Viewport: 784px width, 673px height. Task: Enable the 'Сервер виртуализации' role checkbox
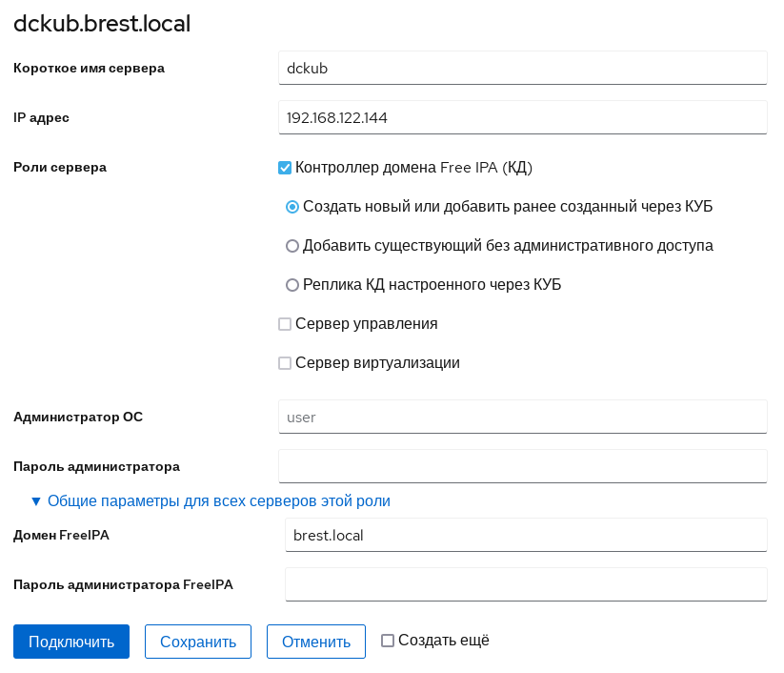coord(284,363)
